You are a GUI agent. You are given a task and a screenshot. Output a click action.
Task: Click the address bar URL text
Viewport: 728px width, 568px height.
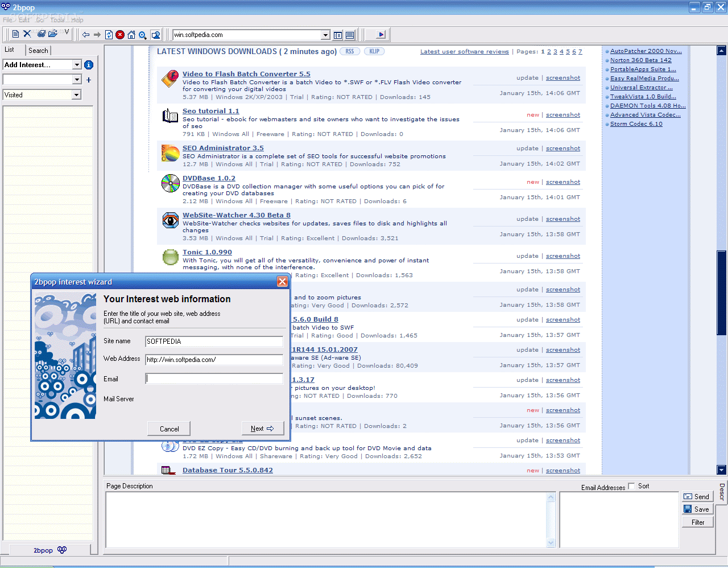coord(198,35)
